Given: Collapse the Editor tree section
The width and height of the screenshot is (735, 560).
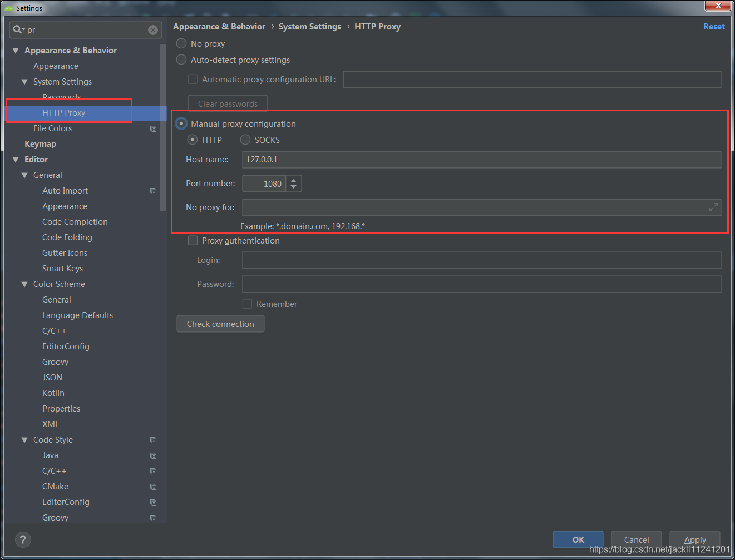Looking at the screenshot, I should 16,160.
